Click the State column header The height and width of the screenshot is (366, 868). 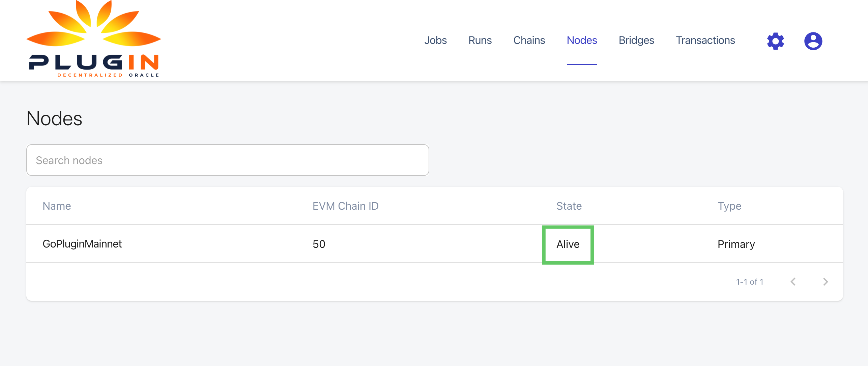point(569,206)
